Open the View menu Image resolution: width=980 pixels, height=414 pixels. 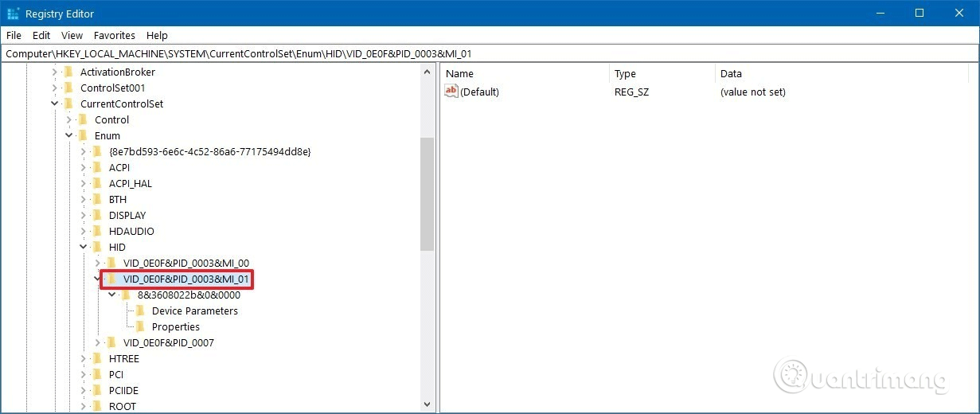coord(72,35)
